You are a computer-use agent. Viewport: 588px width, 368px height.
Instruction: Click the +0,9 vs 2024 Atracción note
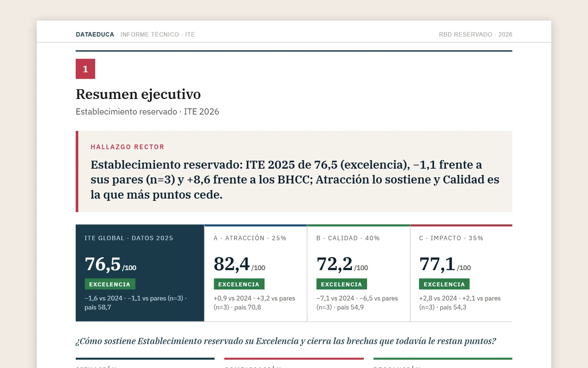tap(254, 302)
